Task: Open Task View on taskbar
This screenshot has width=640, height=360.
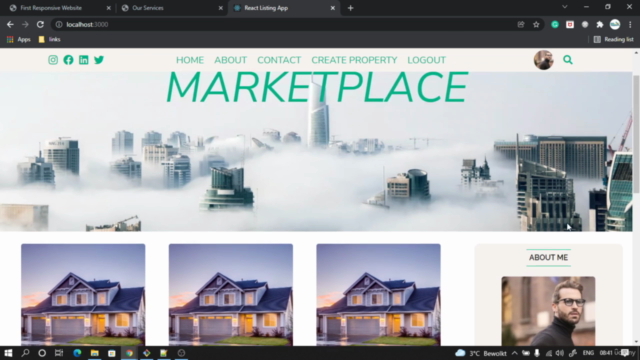Action: pyautogui.click(x=59, y=353)
